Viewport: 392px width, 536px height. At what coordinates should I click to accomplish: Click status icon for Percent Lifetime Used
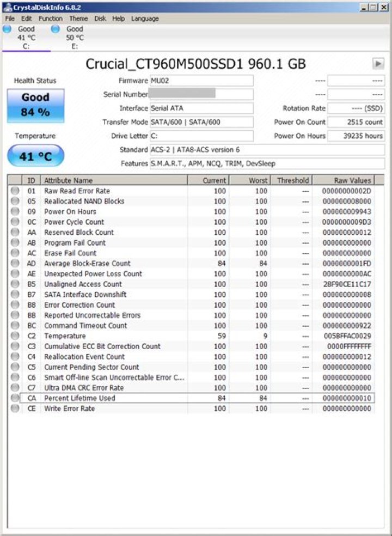15,398
